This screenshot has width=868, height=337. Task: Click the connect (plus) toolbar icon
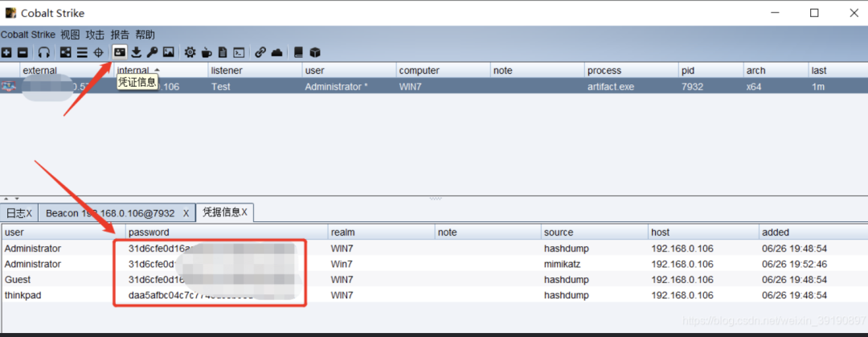tap(6, 52)
